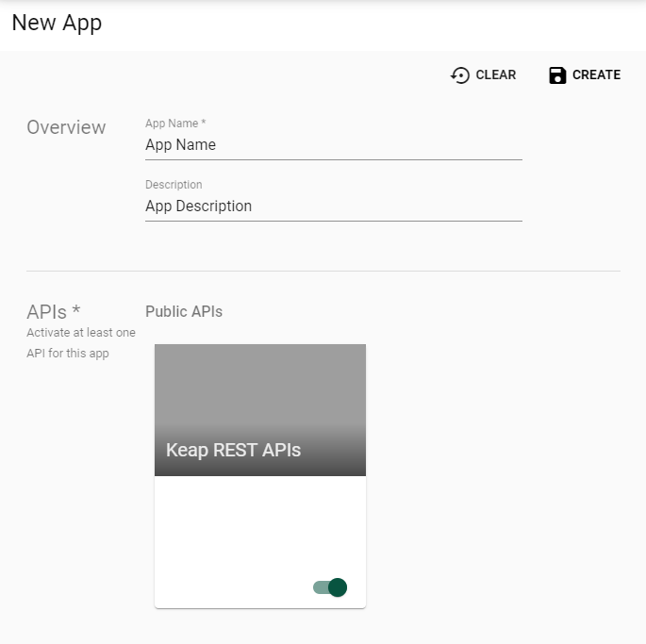The image size is (646, 644).
Task: Click the Public APIs subheading
Action: coord(184,311)
